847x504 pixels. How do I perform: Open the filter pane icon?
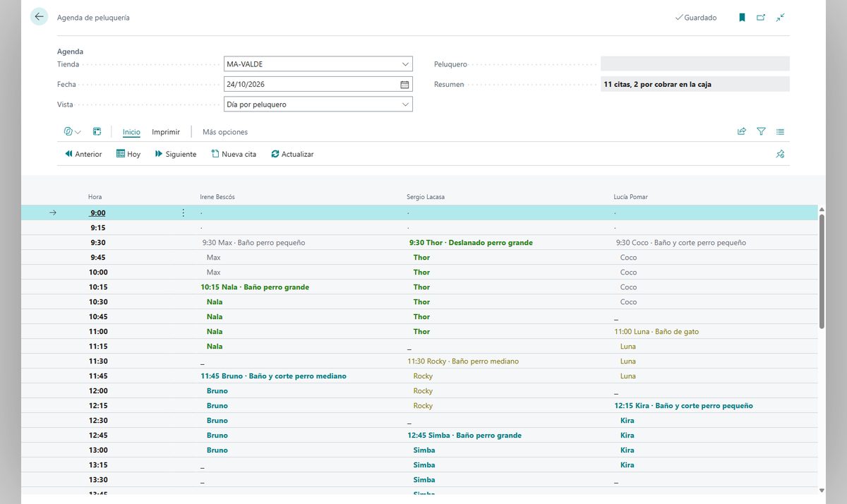click(761, 131)
